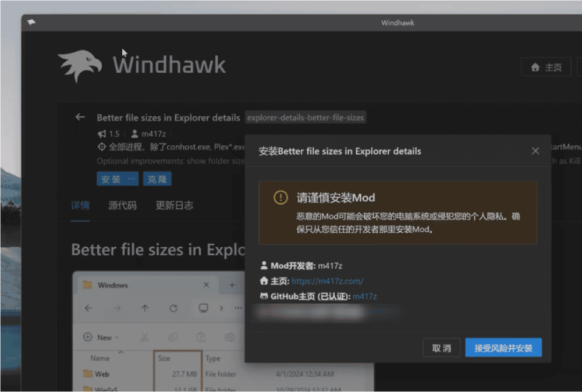This screenshot has width=582, height=392.
Task: Click the dialog title 安装Better file sizes in Explorer details
Action: click(340, 151)
